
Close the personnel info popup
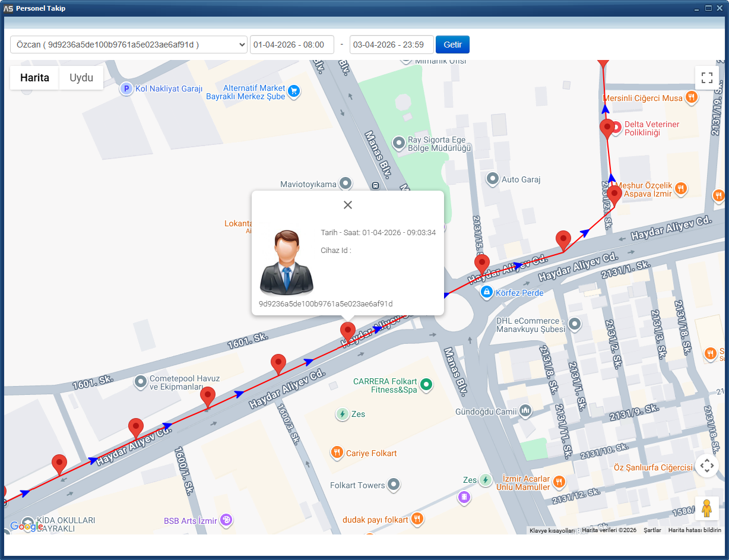[x=348, y=205]
